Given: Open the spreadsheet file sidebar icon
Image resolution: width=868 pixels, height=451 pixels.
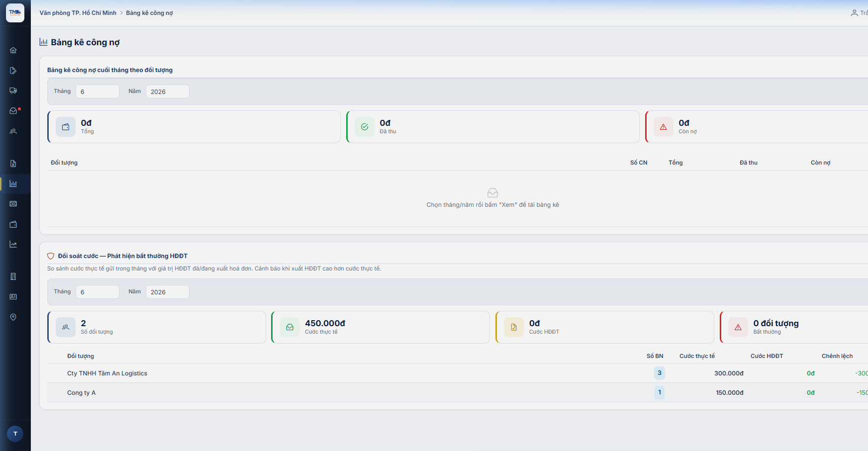Looking at the screenshot, I should tap(13, 164).
